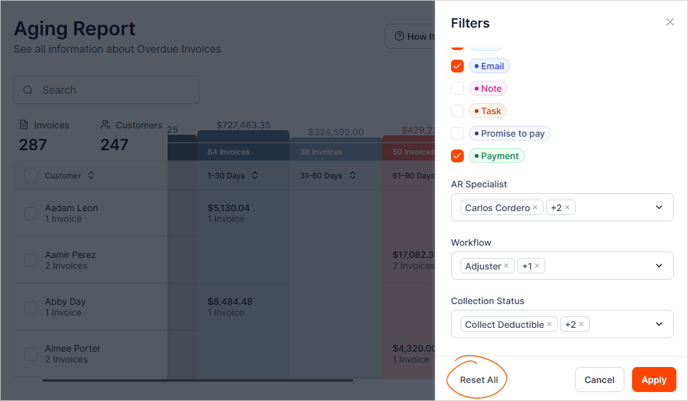This screenshot has width=688, height=401.
Task: Remove Adjuster chip from Workflow field
Action: click(x=506, y=266)
